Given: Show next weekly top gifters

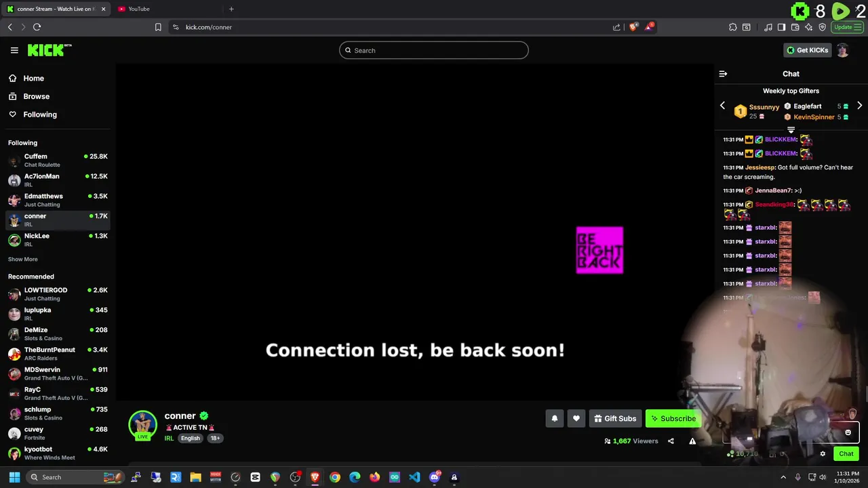Looking at the screenshot, I should (x=859, y=106).
